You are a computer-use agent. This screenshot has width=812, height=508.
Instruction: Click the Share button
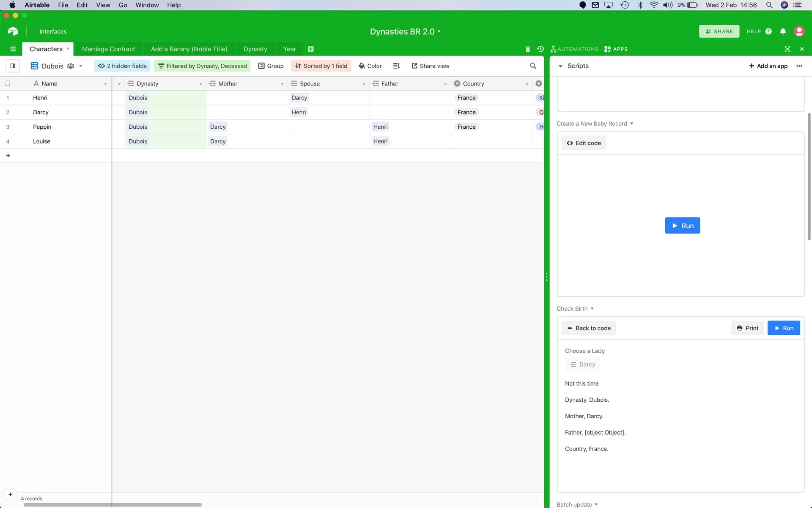pyautogui.click(x=719, y=31)
